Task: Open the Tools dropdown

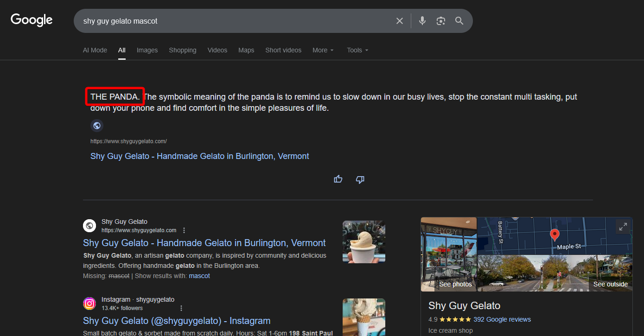Action: [x=357, y=50]
